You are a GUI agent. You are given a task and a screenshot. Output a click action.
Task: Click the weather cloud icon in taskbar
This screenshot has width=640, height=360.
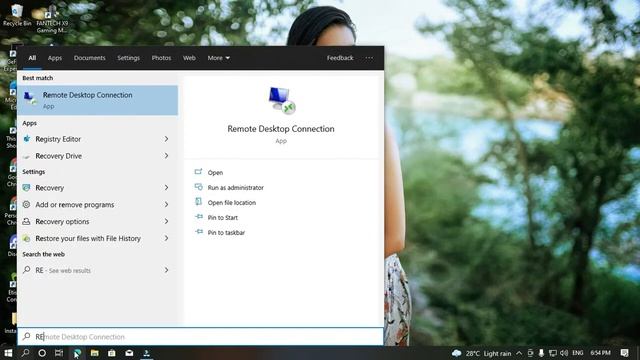(x=457, y=353)
